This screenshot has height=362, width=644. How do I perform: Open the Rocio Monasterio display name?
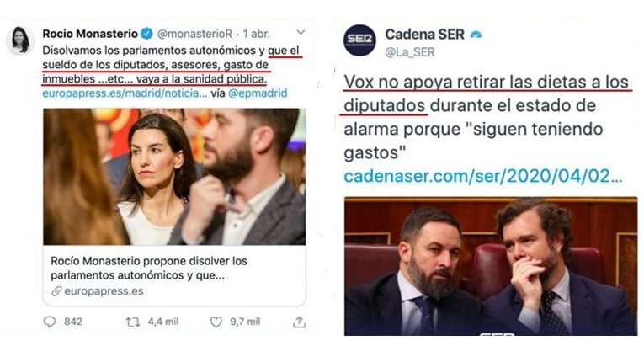point(90,34)
